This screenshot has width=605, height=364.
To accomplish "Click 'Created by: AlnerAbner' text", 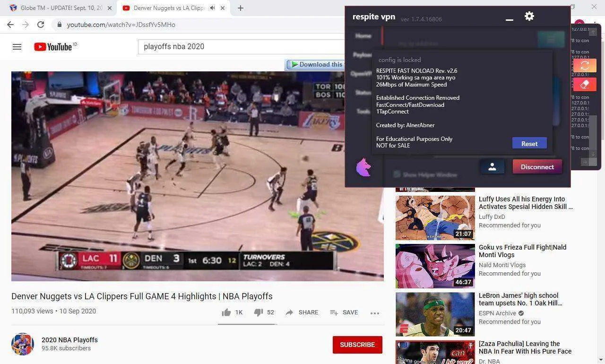I will point(405,125).
